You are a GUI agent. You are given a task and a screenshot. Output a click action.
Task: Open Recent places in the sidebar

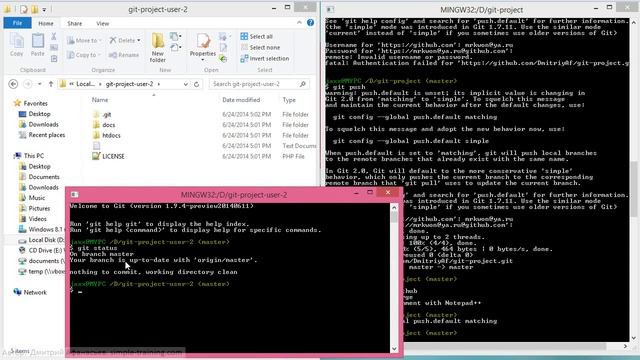(x=47, y=135)
